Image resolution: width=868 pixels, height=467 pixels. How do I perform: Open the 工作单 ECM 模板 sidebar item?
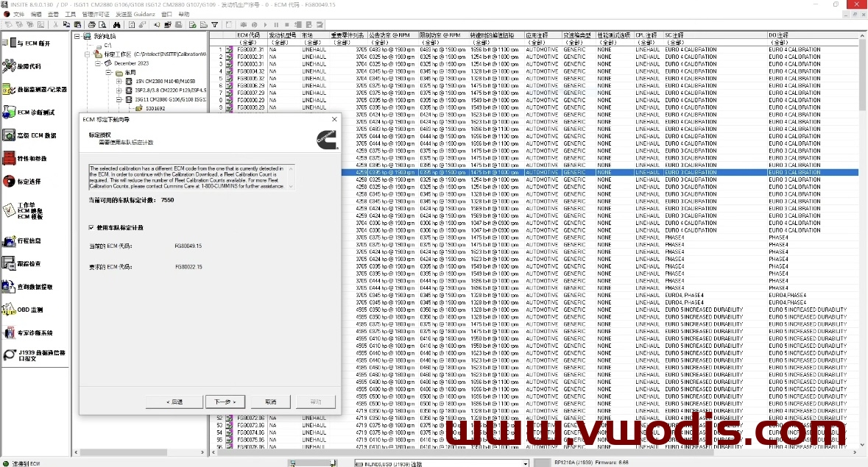tap(24, 210)
